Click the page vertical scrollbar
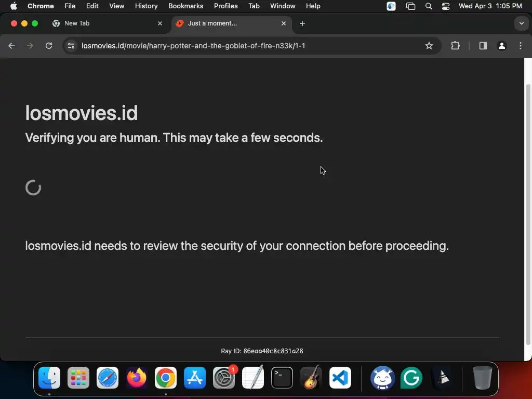 [x=528, y=215]
